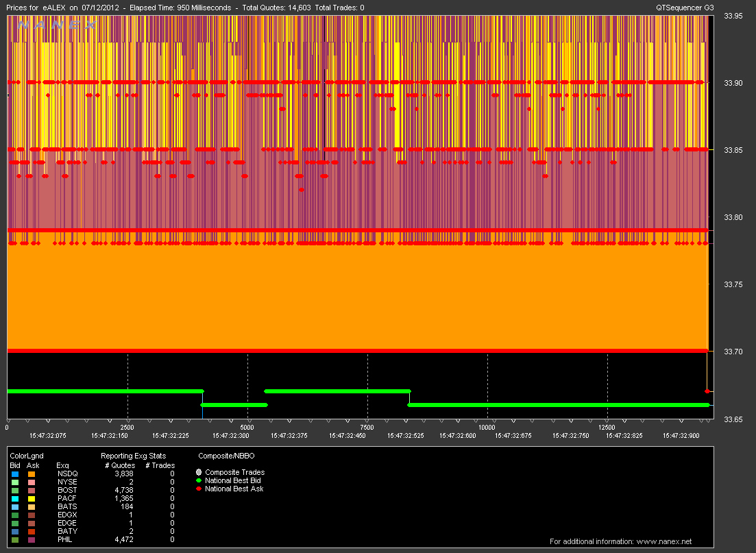Click the 5000 quote-count axis label
The height and width of the screenshot is (553, 756).
coord(247,427)
